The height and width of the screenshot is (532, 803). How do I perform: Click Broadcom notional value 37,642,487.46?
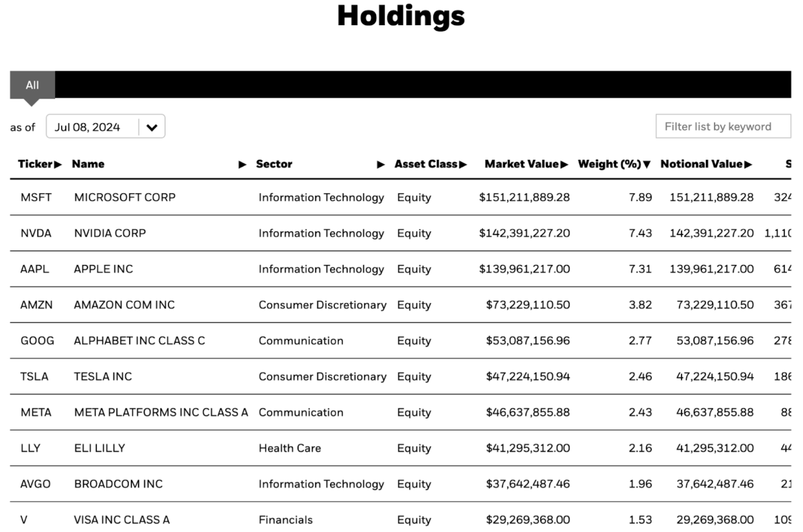(715, 484)
